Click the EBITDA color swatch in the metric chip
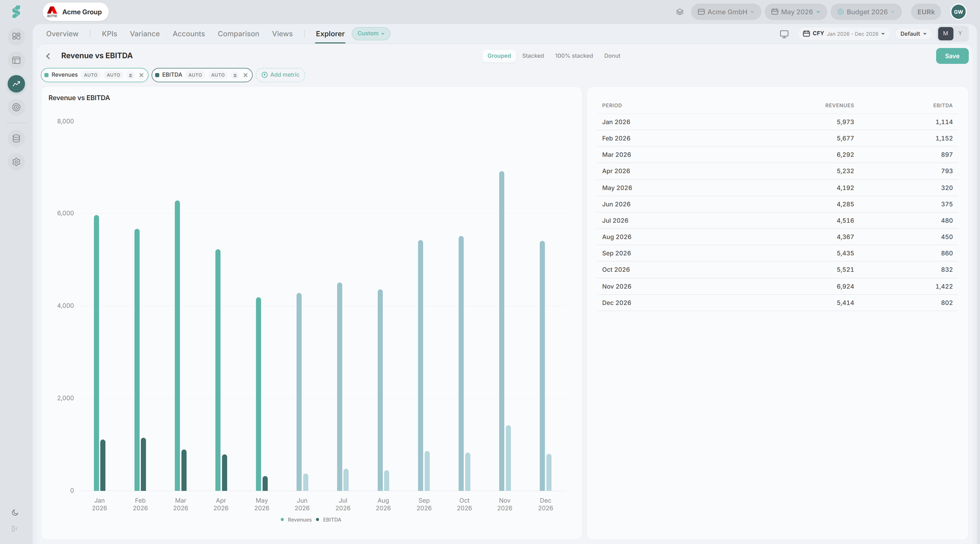 point(157,75)
